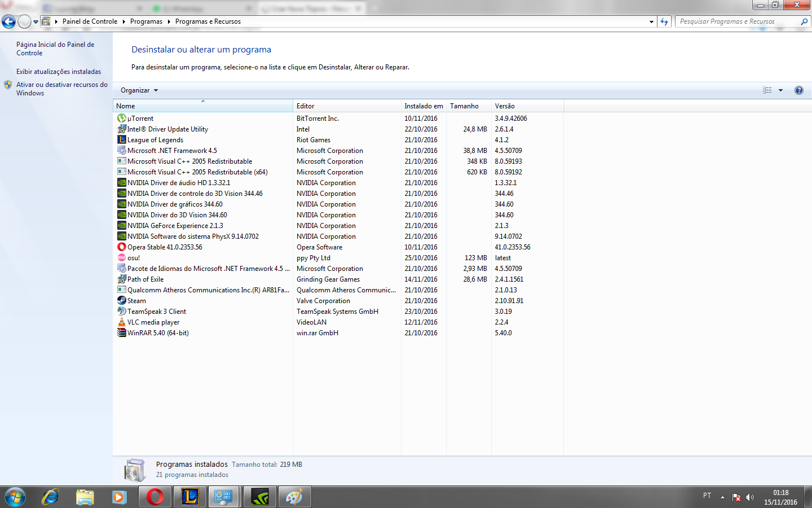Click the refresh button beside address bar

(x=664, y=21)
